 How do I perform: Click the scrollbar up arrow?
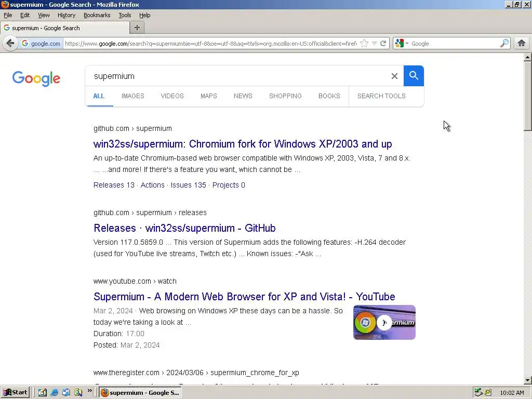528,57
